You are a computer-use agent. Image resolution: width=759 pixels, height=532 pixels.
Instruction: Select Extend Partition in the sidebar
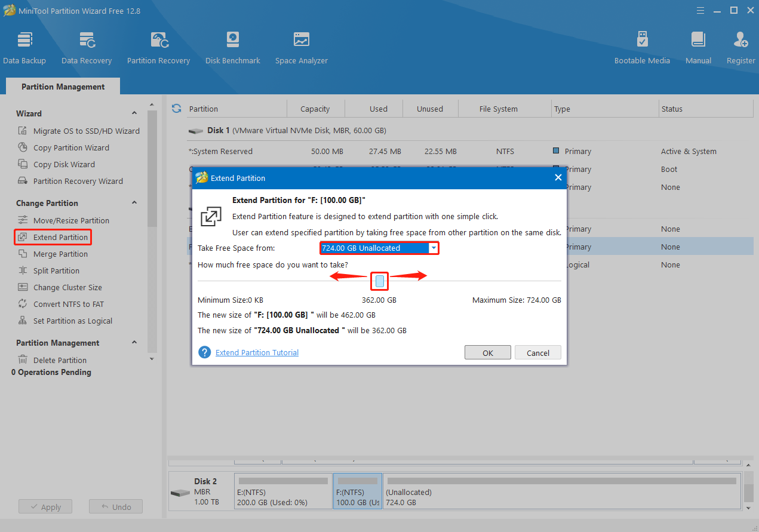(x=53, y=237)
